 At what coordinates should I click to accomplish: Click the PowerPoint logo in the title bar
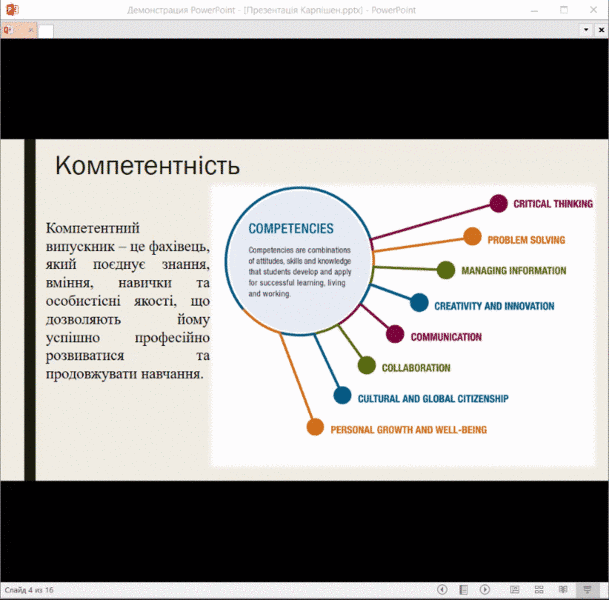pos(12,10)
